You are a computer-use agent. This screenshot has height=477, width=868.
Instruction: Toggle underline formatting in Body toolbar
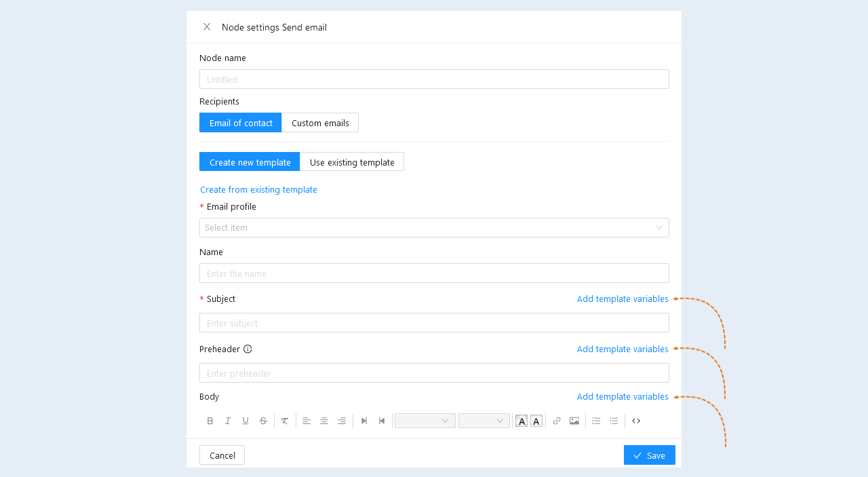245,421
